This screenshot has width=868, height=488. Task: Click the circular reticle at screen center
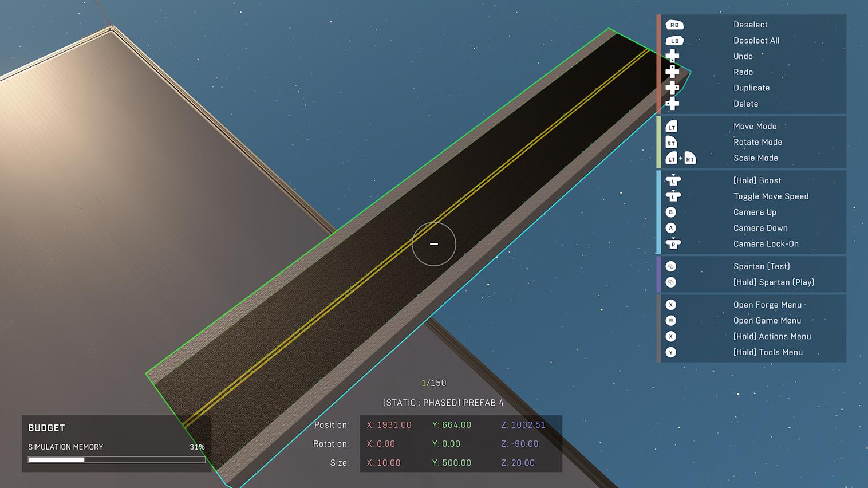[x=434, y=244]
